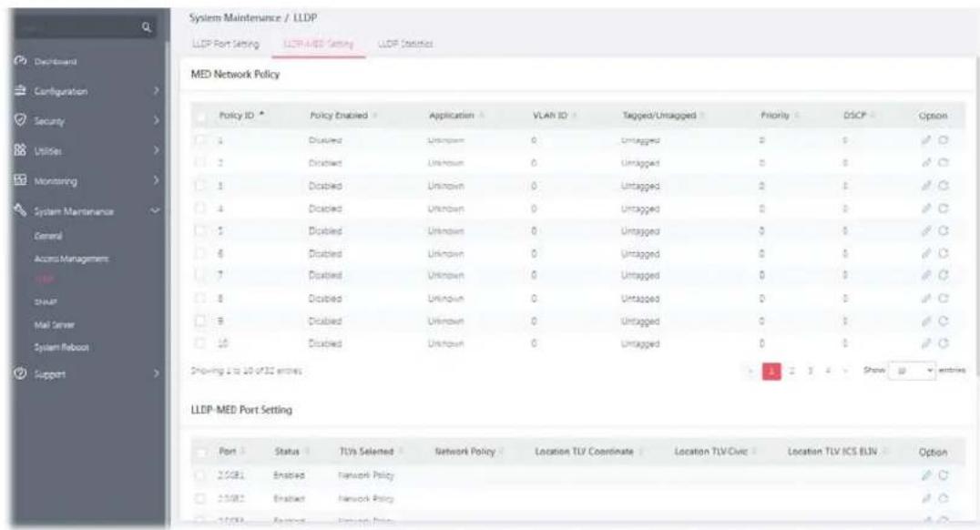Viewport: 980px width, 530px height.
Task: Open the Show entries dropdown
Action: 912,371
